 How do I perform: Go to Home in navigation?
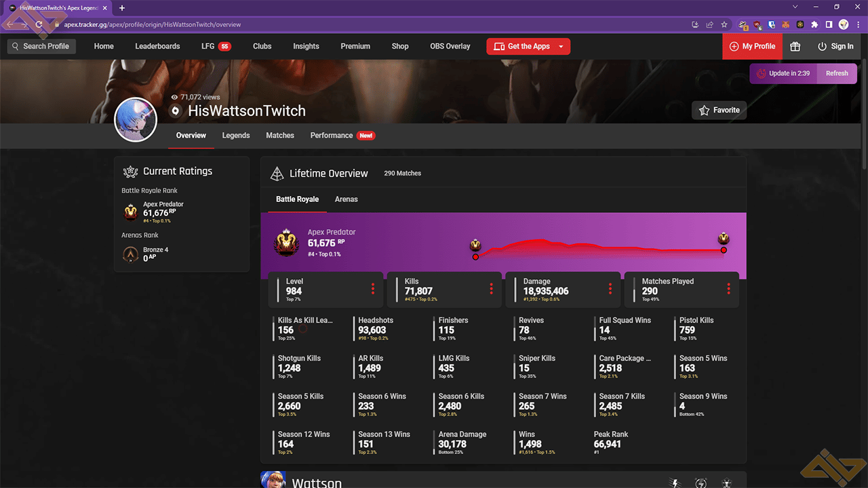pos(104,46)
